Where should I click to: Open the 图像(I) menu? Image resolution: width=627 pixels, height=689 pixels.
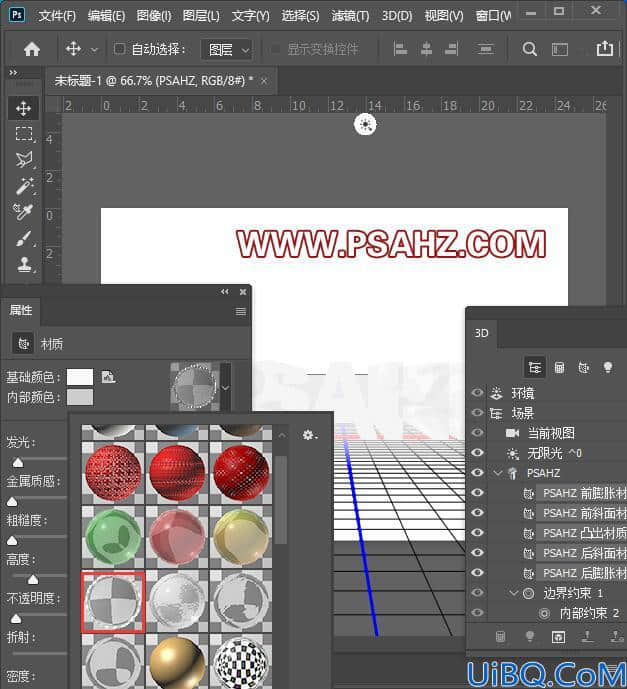pyautogui.click(x=154, y=16)
